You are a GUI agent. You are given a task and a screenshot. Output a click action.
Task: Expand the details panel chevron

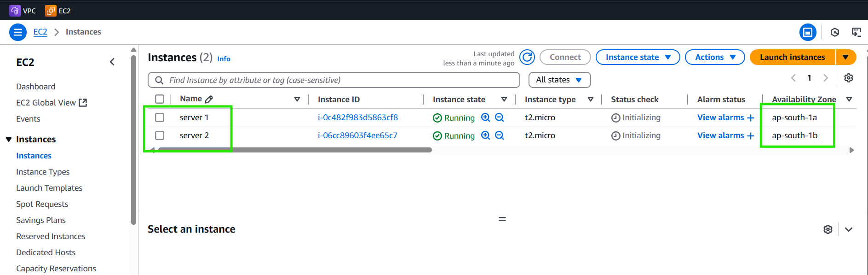click(849, 229)
